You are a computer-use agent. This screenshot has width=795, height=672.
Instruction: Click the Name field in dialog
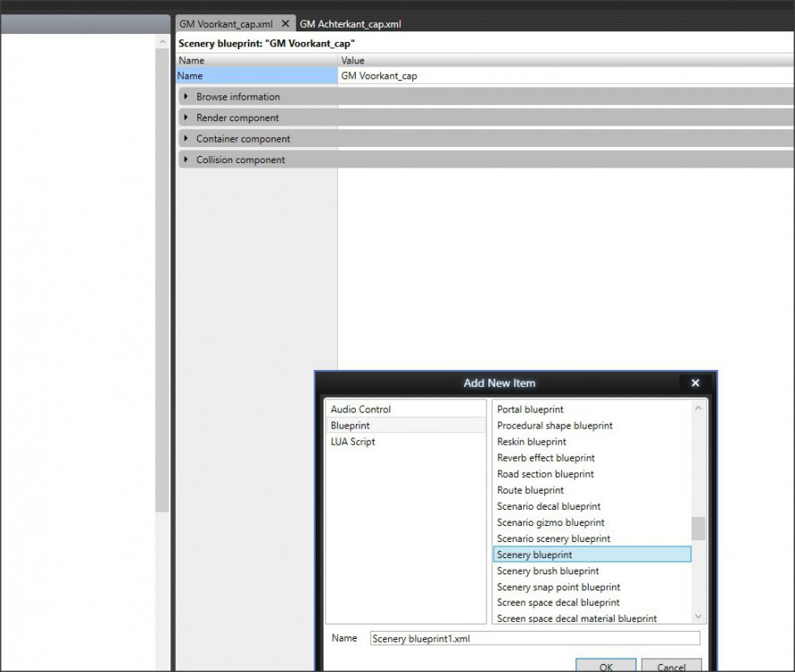pyautogui.click(x=534, y=638)
